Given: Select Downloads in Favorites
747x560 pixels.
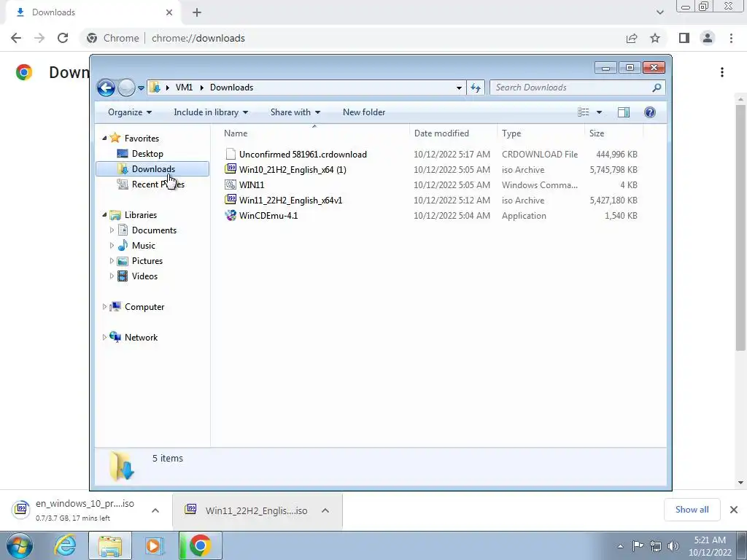Looking at the screenshot, I should (152, 169).
